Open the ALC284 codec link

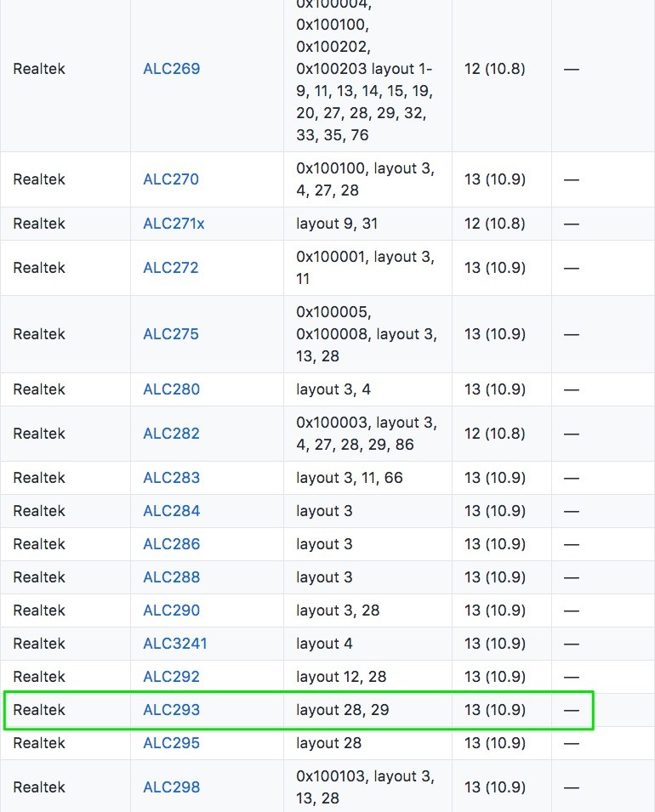point(171,511)
